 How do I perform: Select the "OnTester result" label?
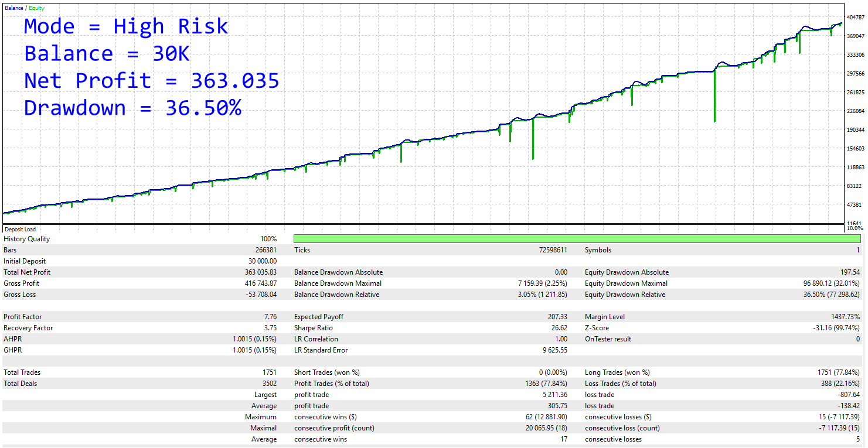608,339
